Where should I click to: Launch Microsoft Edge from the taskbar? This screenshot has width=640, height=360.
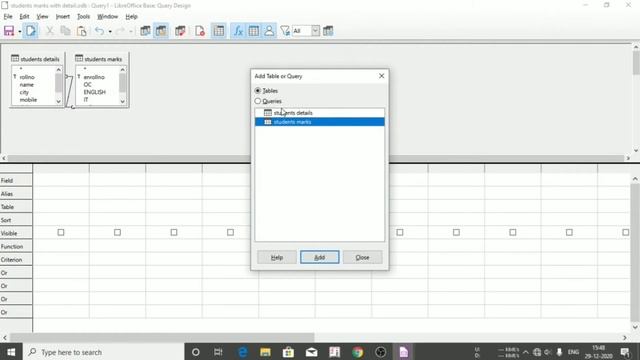242,352
